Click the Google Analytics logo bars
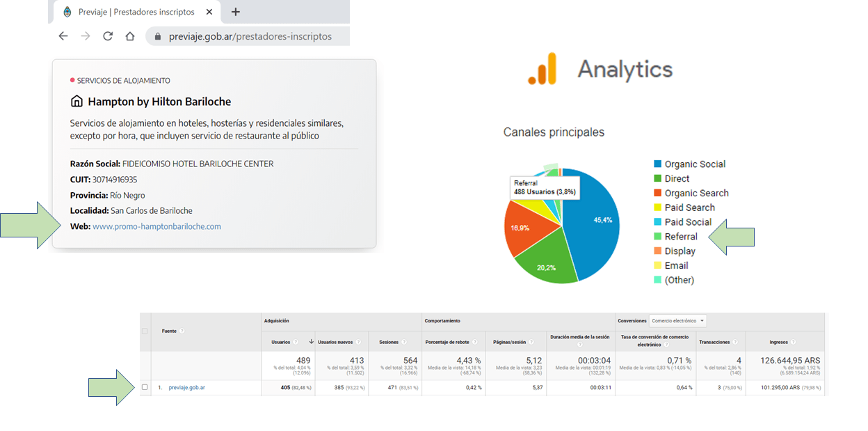Viewport: 868px width, 431px height. 542,69
